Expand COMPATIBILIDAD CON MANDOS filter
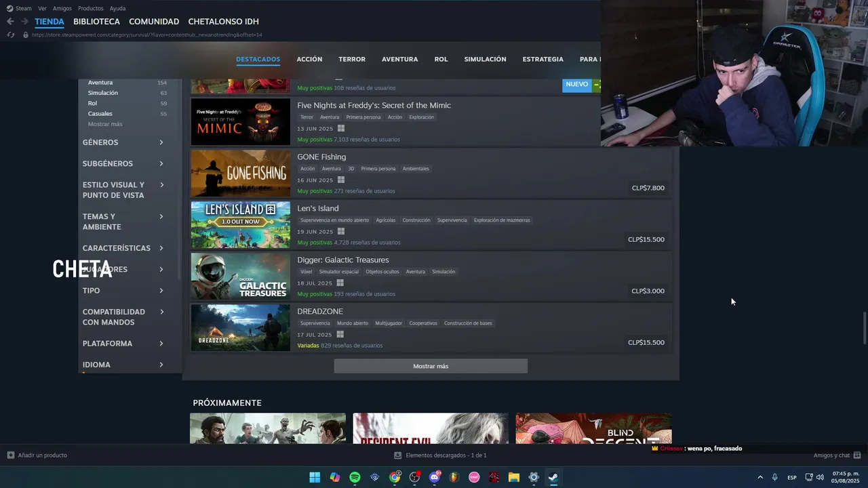 pyautogui.click(x=123, y=317)
